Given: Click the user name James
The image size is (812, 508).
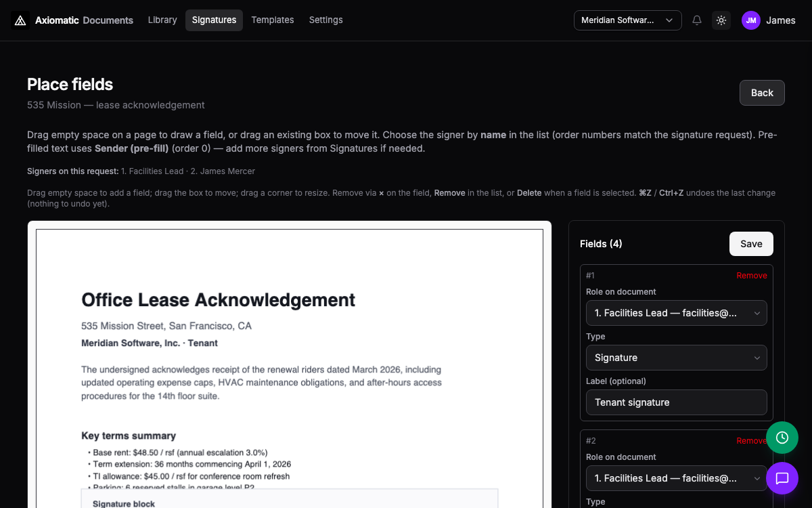Looking at the screenshot, I should click(x=781, y=20).
